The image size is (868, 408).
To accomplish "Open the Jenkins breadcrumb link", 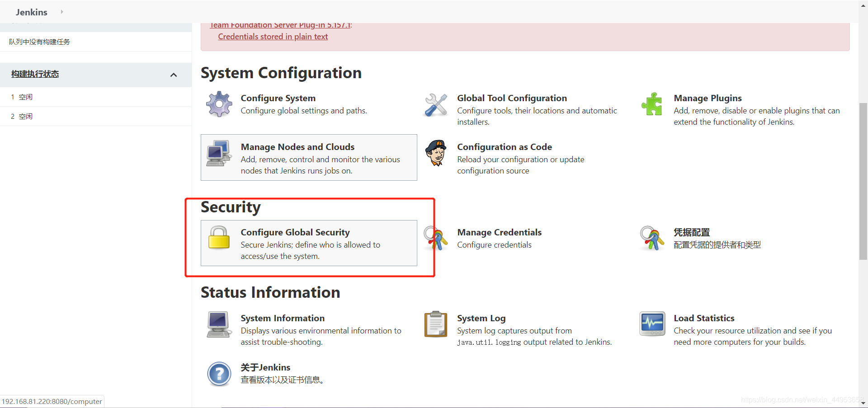I will [32, 12].
